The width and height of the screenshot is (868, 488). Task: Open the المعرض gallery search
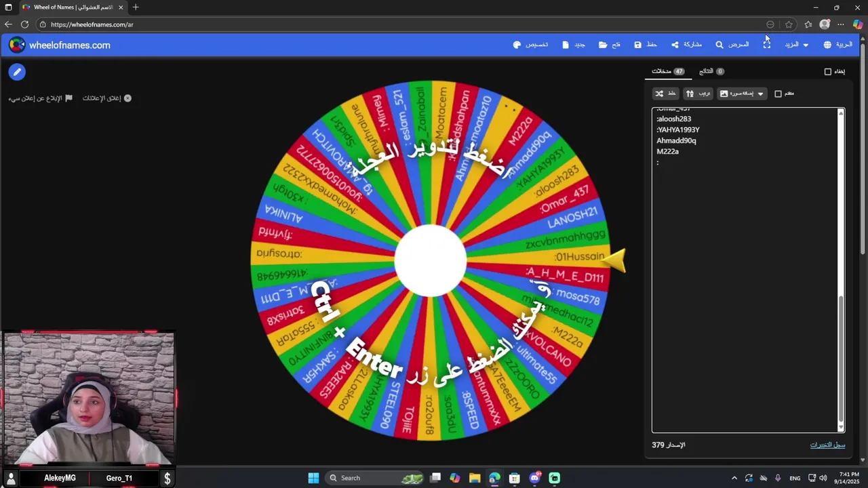(x=732, y=45)
